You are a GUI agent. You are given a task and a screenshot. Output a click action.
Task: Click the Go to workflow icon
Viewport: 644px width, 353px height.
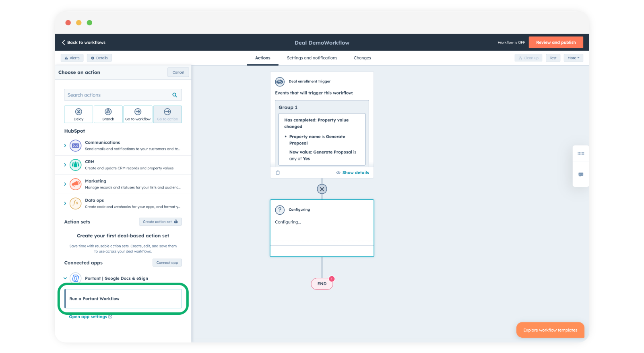tap(138, 112)
